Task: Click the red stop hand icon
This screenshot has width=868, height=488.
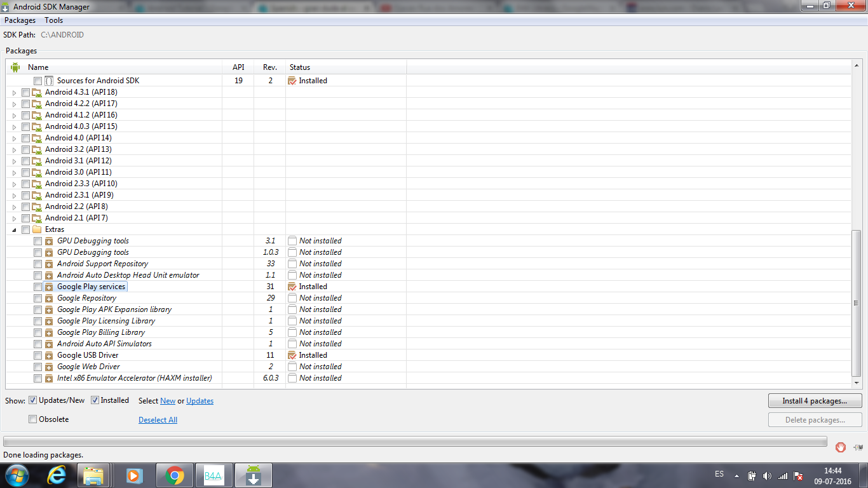Action: 841,447
